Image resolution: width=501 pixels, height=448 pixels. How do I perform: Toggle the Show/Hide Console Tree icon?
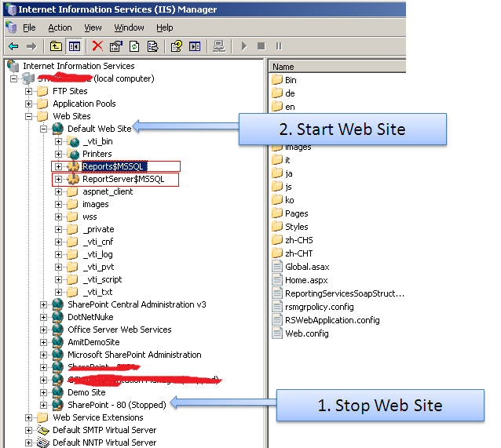click(x=74, y=46)
